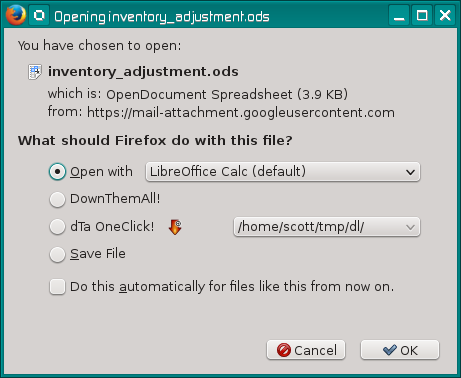
Task: Enable Do this automatically for files checkbox
Action: coord(57,287)
